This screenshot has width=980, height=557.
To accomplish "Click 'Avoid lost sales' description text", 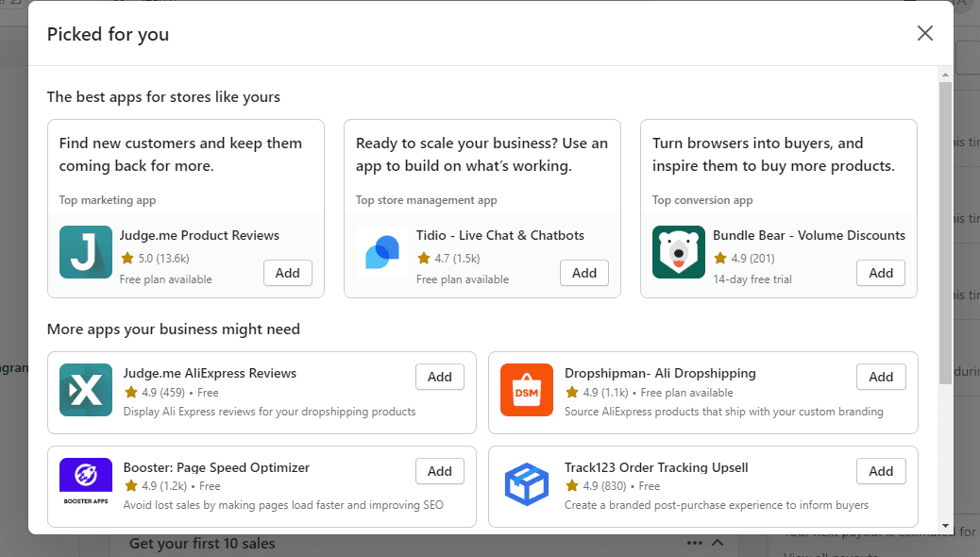I will point(283,505).
